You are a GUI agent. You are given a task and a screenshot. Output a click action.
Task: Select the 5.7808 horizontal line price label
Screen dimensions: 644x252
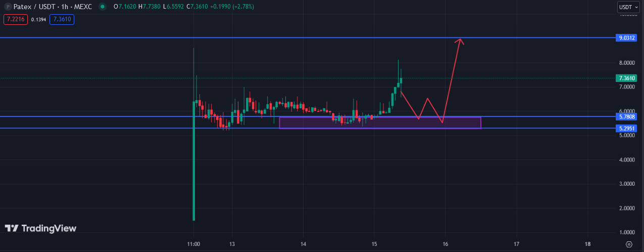[627, 116]
